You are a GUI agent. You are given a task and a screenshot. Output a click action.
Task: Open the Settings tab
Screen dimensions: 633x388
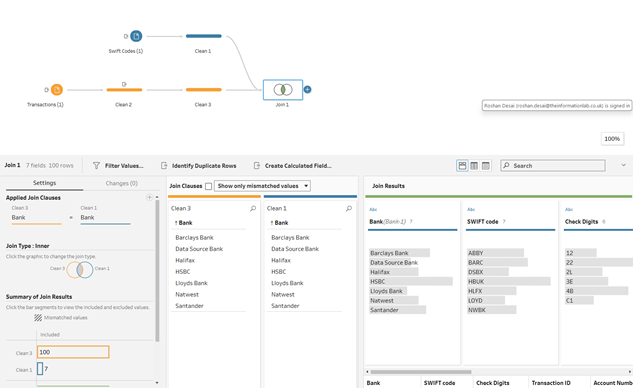pos(44,183)
